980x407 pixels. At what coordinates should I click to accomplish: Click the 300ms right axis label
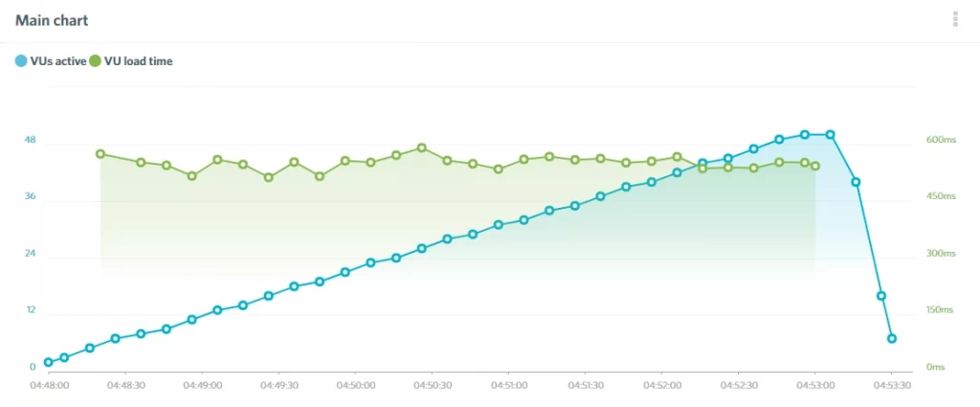(941, 254)
